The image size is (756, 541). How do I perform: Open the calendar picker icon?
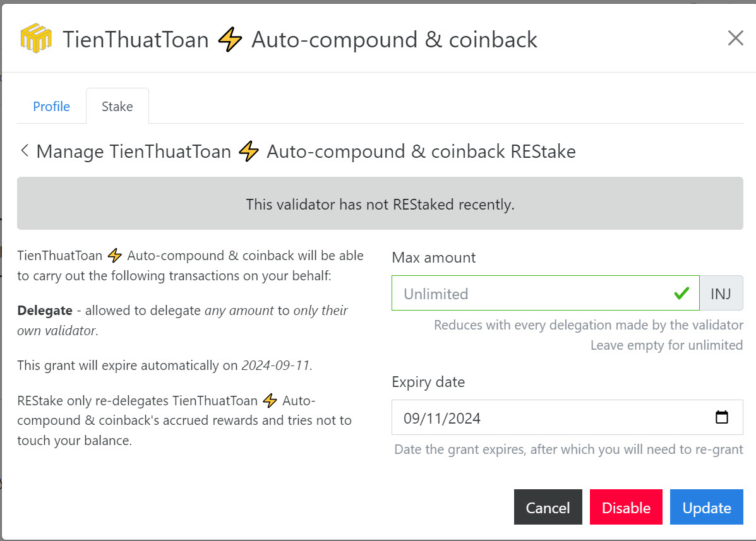[x=721, y=417]
